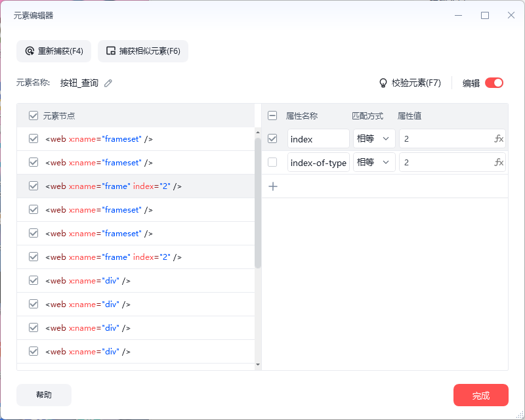Click the pencil icon to rename element

pos(108,83)
